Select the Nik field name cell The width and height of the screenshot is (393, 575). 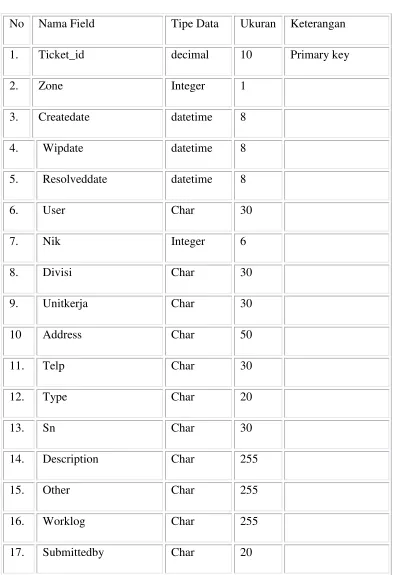(99, 248)
